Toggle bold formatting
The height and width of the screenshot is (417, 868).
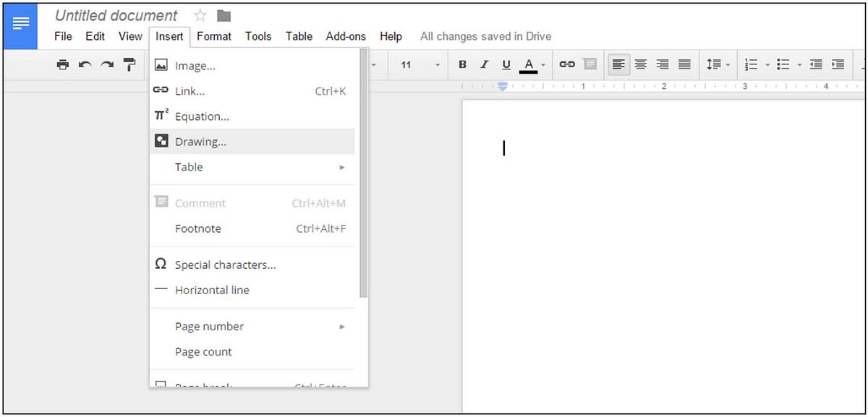[462, 64]
